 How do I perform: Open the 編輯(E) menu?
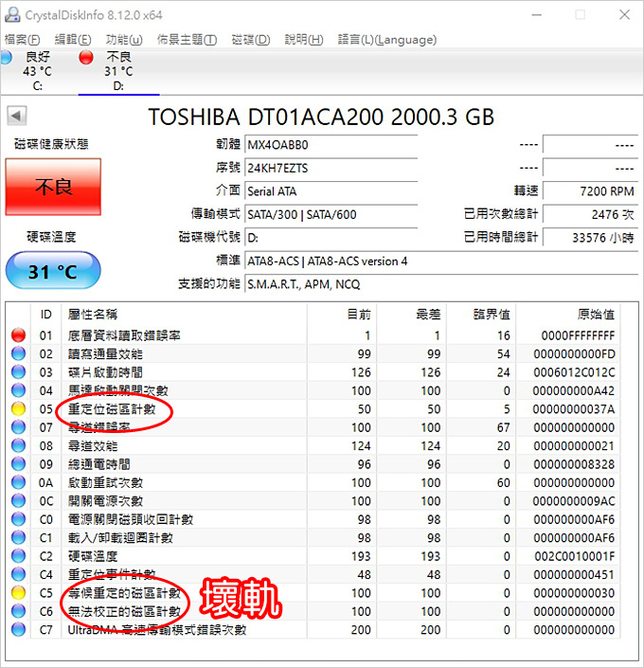(x=73, y=40)
